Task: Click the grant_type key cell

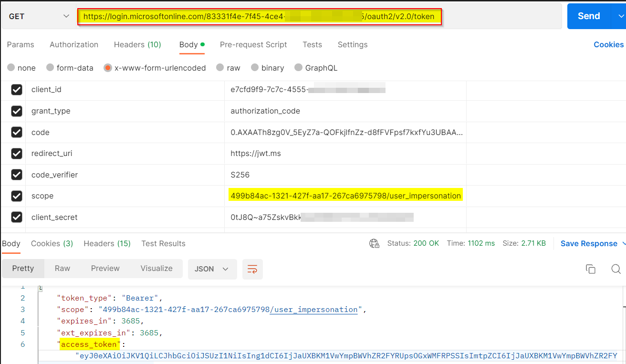Action: point(125,111)
